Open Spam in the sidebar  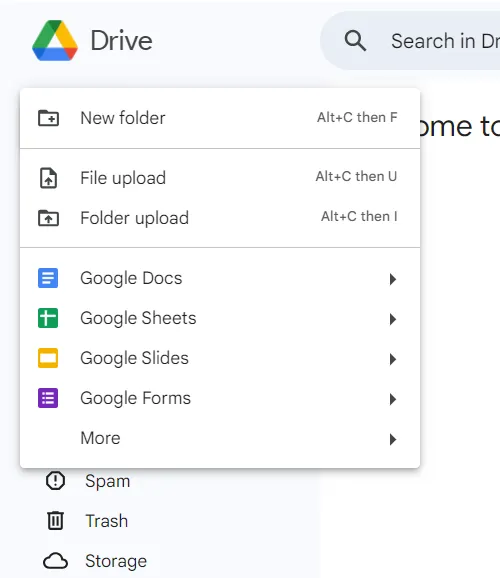click(x=107, y=481)
